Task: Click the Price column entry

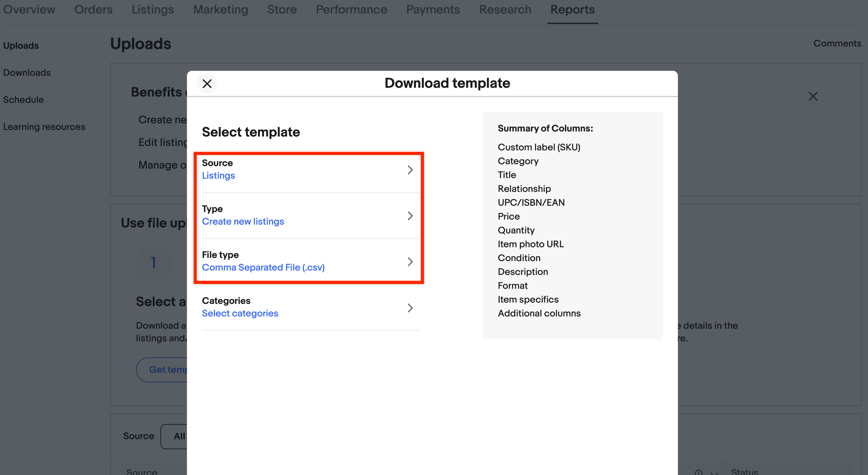Action: coord(509,216)
